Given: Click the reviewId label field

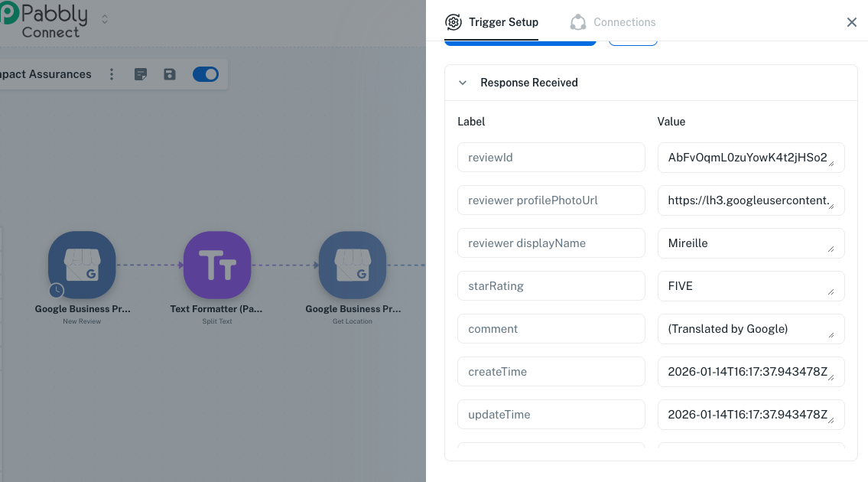Looking at the screenshot, I should (551, 158).
